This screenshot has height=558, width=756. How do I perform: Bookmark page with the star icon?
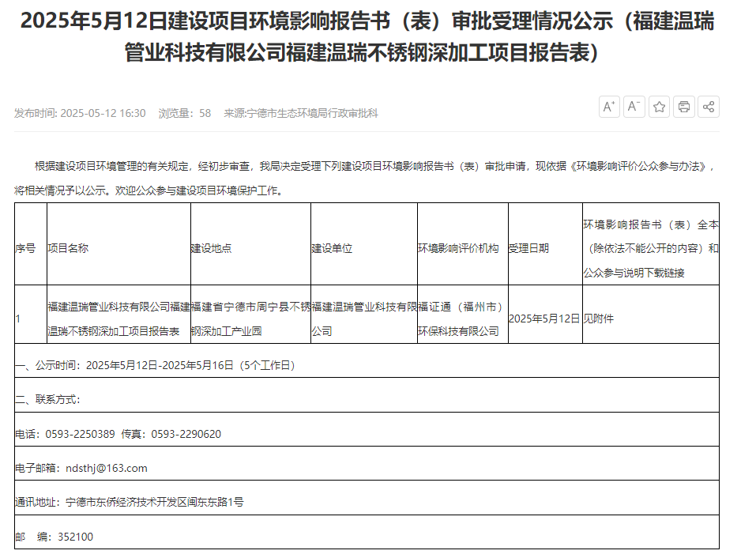click(659, 107)
